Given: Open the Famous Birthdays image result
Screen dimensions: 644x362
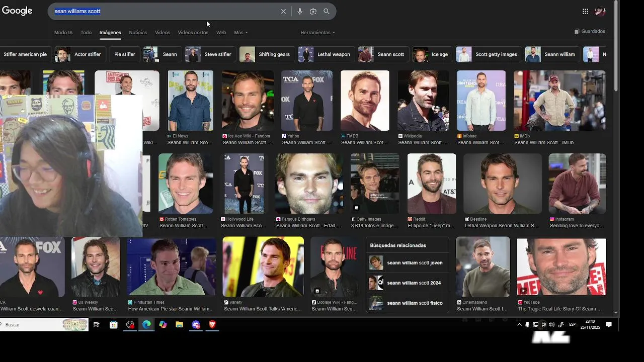Looking at the screenshot, I should point(308,184).
